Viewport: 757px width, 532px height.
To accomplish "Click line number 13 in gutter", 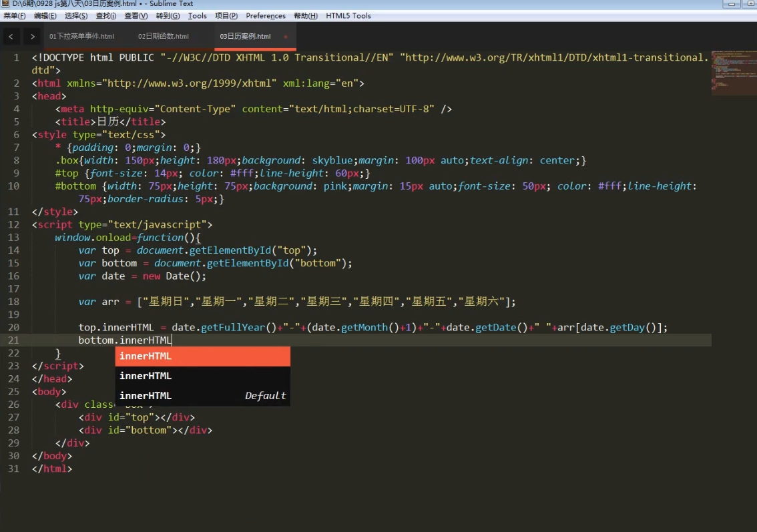I will 13,238.
